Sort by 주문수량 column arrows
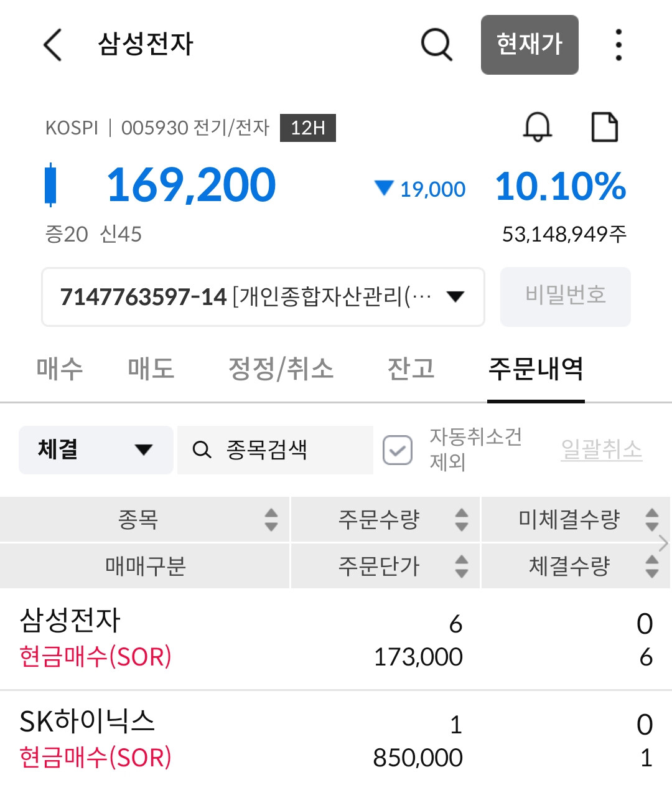672x790 pixels. click(x=461, y=519)
